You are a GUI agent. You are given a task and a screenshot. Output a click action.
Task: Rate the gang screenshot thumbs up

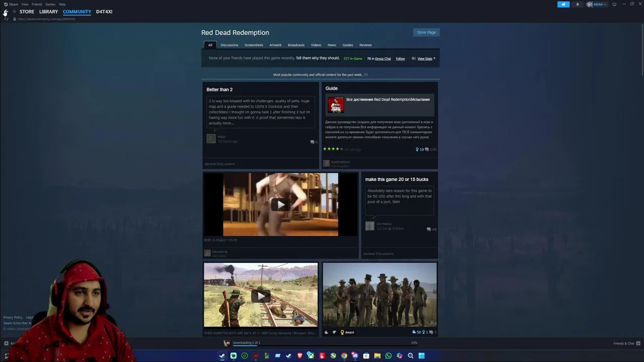[327, 332]
